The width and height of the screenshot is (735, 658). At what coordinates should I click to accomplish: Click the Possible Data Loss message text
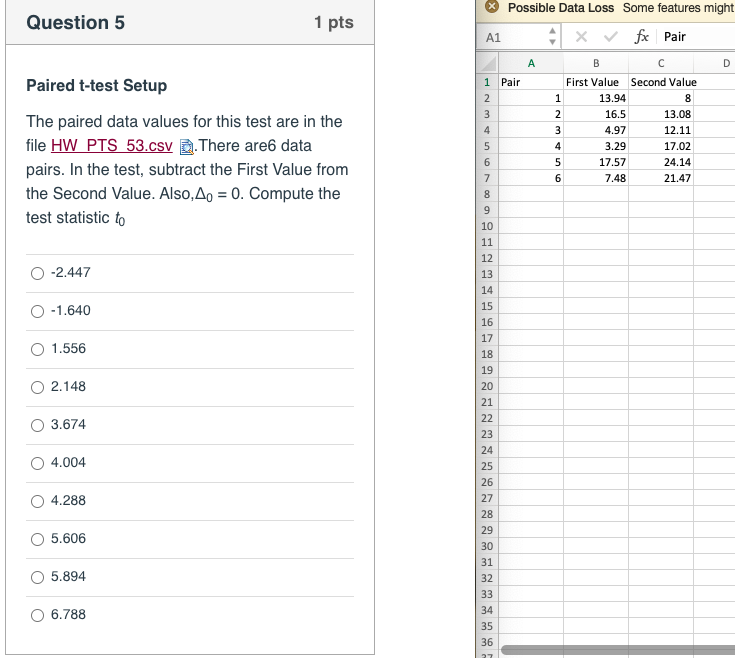click(x=561, y=7)
